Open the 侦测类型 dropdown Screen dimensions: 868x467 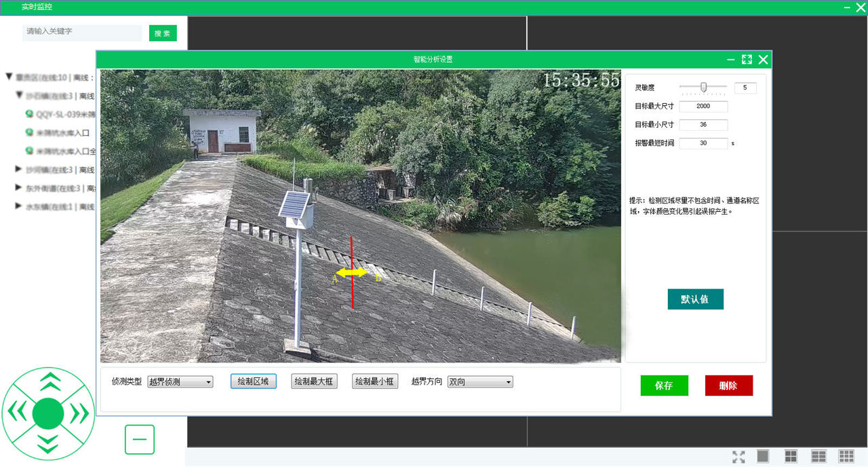pos(180,382)
